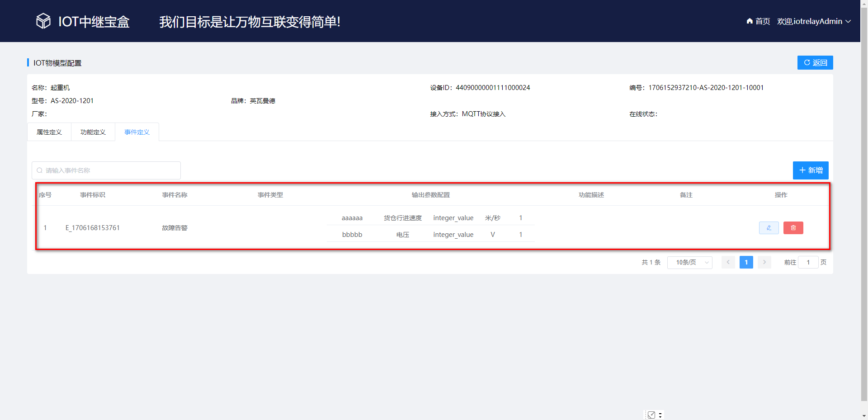Click the refresh icon inside the 返回 button
The width and height of the screenshot is (868, 420).
(x=807, y=62)
